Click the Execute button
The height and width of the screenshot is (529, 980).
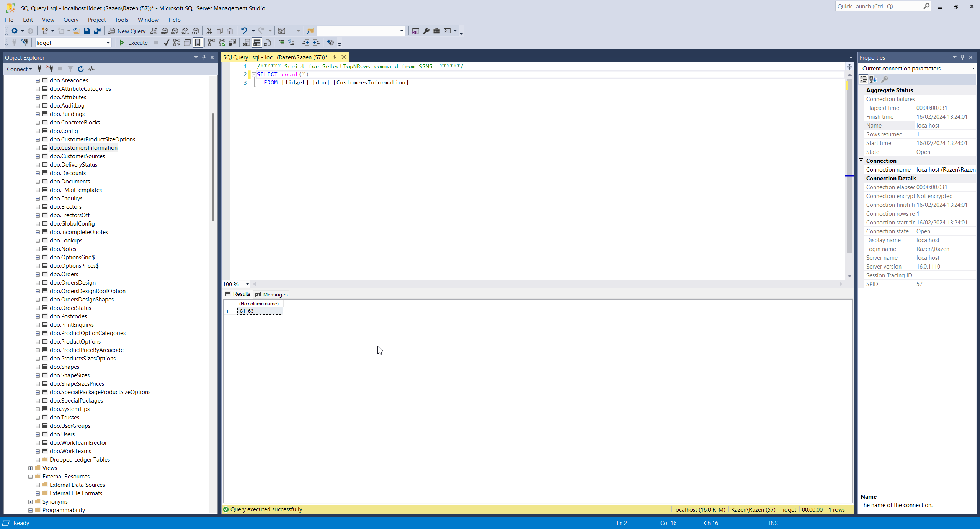[x=133, y=43]
